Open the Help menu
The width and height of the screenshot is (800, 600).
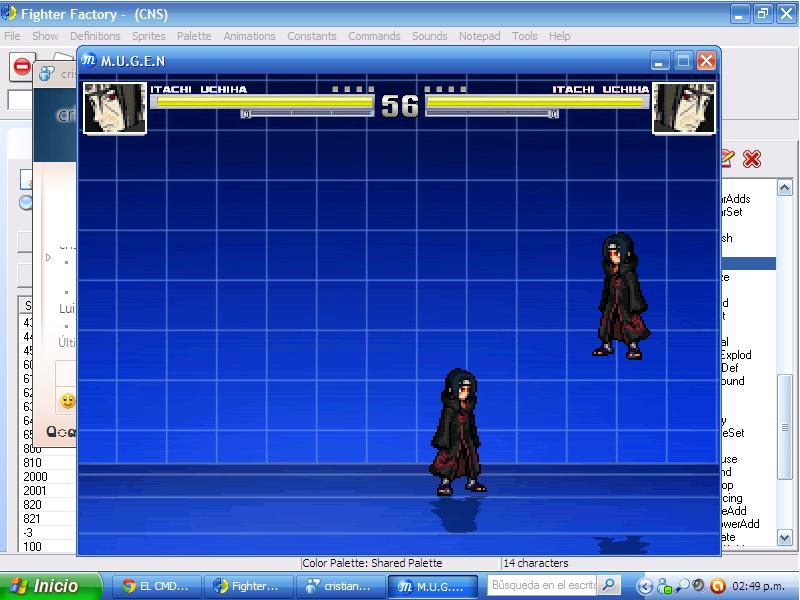click(x=559, y=36)
